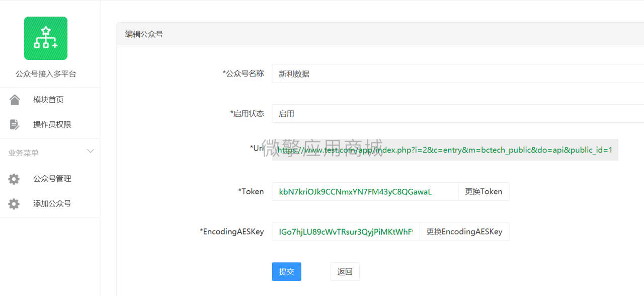644x296 pixels.
Task: Click the home icon beside 模块首页
Action: point(15,100)
